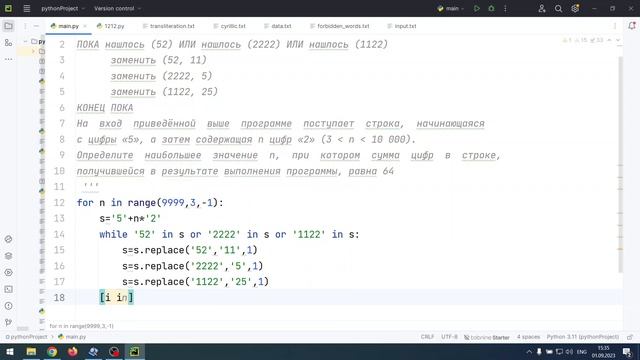
Task: Open the main run configuration dropdown
Action: point(451,8)
